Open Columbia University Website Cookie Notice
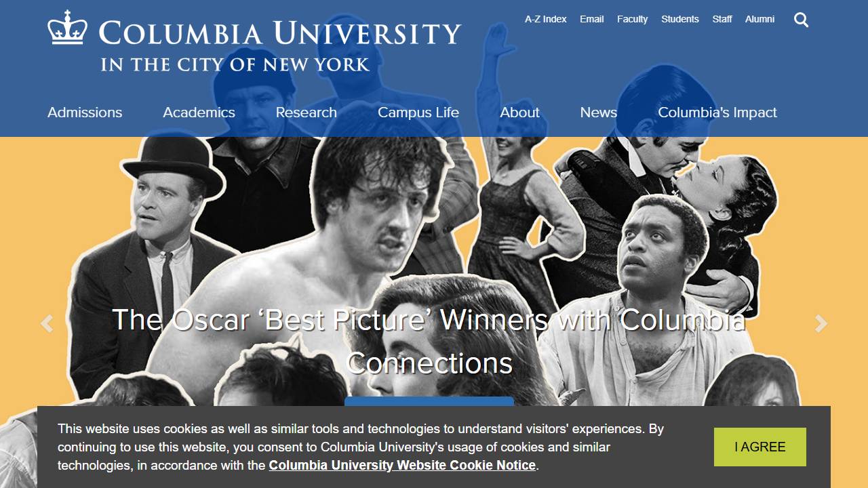The image size is (868, 488). 402,466
